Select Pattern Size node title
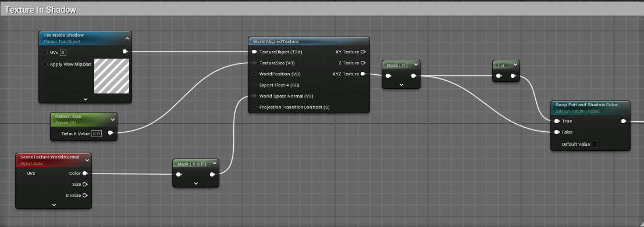 point(67,116)
